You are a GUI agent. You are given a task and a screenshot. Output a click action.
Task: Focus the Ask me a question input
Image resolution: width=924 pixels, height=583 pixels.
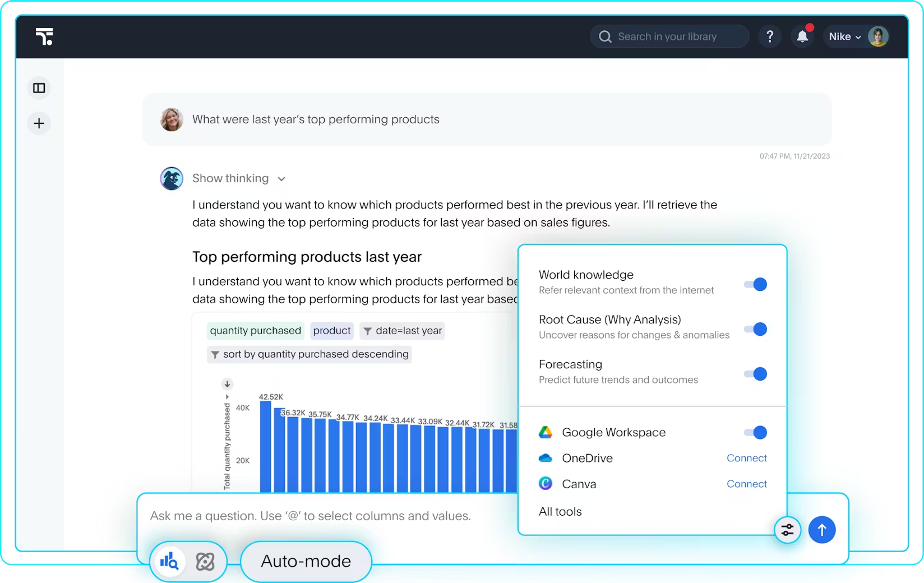click(x=310, y=516)
